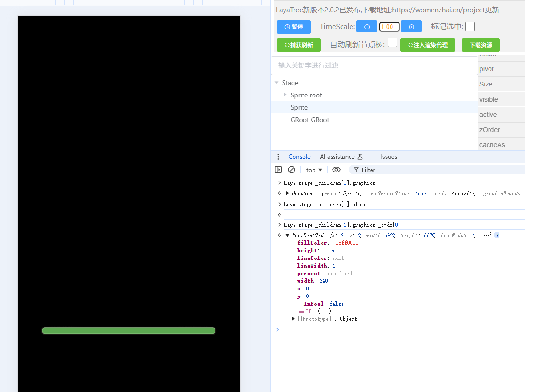
Task: Focus the keyword filter input field
Action: [374, 66]
